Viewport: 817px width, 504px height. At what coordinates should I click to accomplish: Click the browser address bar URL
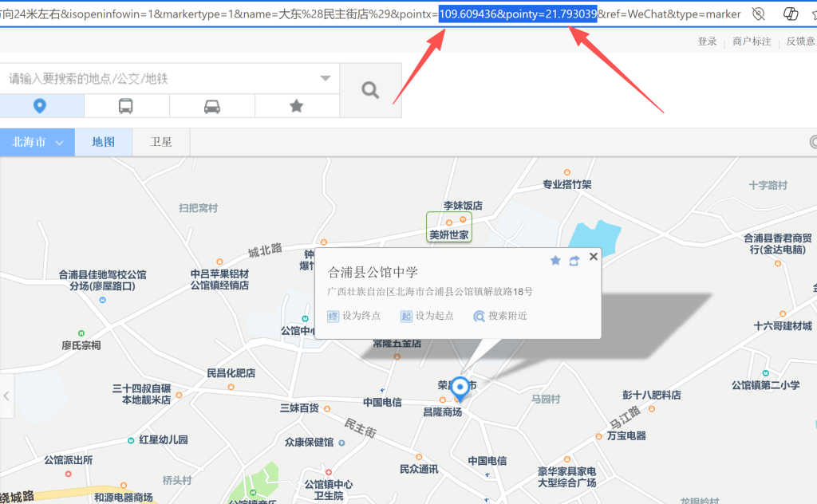[x=370, y=14]
